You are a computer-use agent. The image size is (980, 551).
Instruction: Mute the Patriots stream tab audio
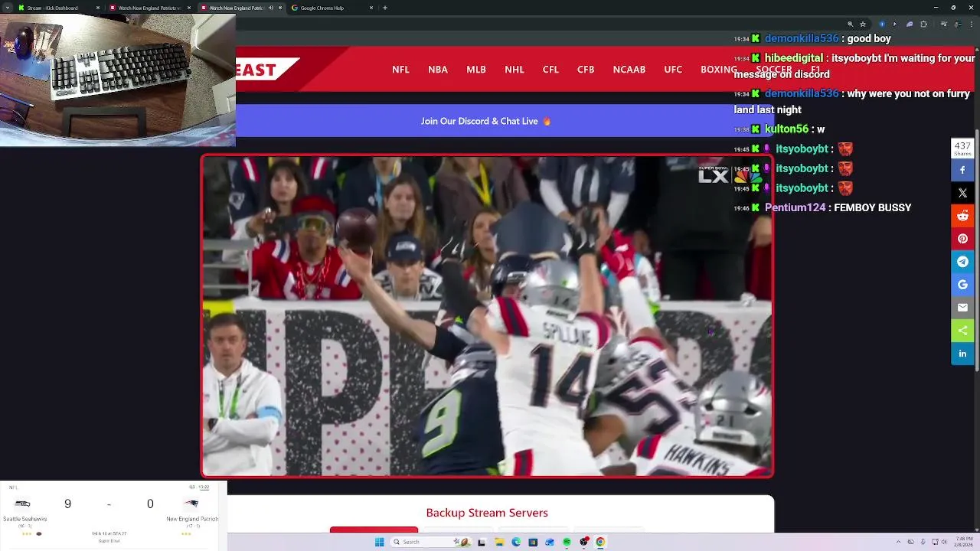[270, 8]
